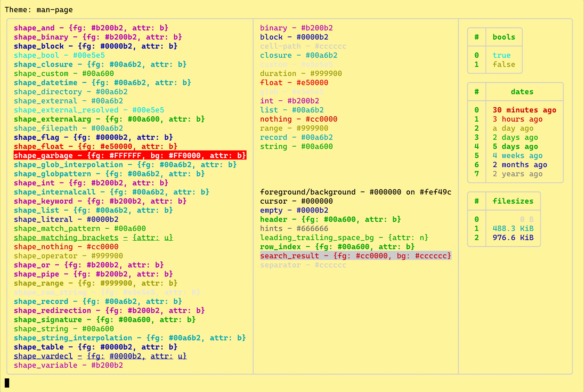Click the shape_flag entry

93,137
